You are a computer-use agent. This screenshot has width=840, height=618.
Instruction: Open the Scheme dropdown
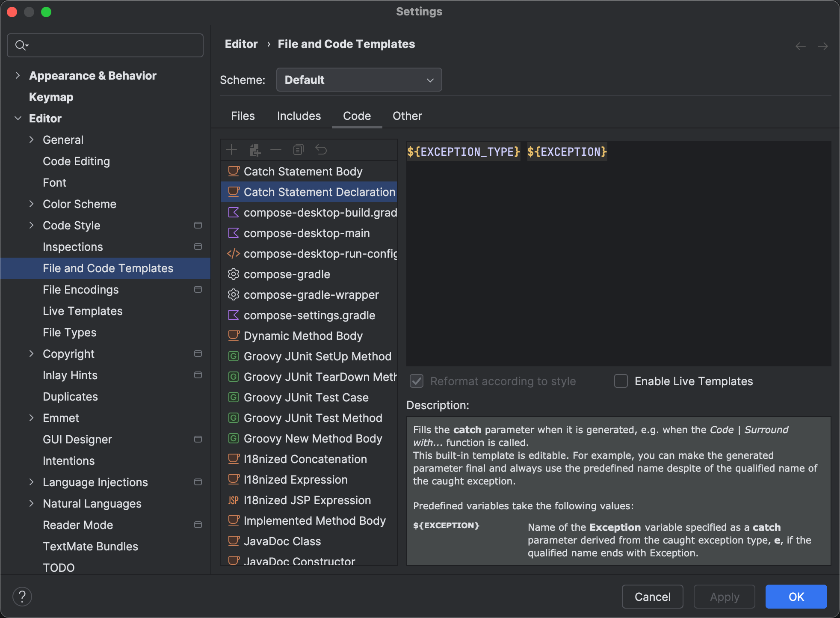(359, 80)
